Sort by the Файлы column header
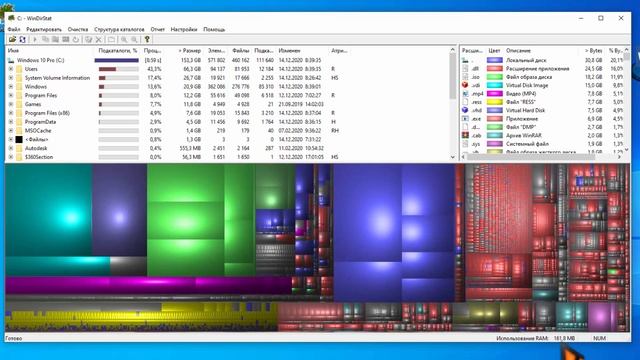The image size is (640, 360). point(240,51)
